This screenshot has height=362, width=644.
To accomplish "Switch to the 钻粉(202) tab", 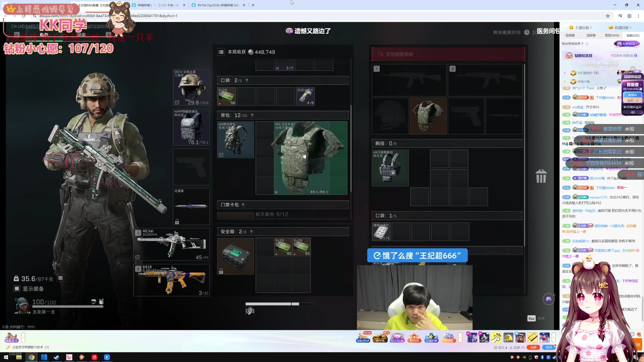I will coord(633,35).
